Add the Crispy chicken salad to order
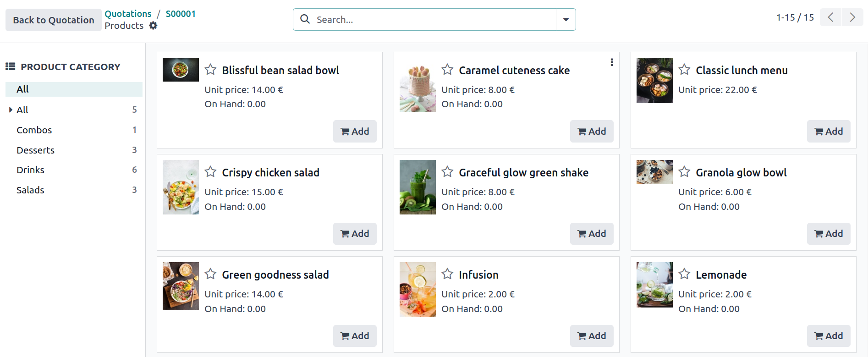The height and width of the screenshot is (357, 868). point(355,234)
